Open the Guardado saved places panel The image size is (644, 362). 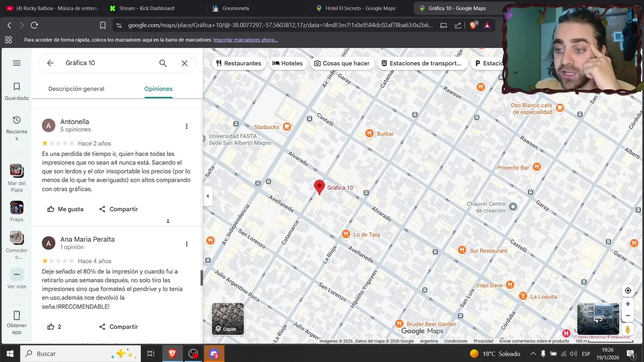(x=17, y=91)
